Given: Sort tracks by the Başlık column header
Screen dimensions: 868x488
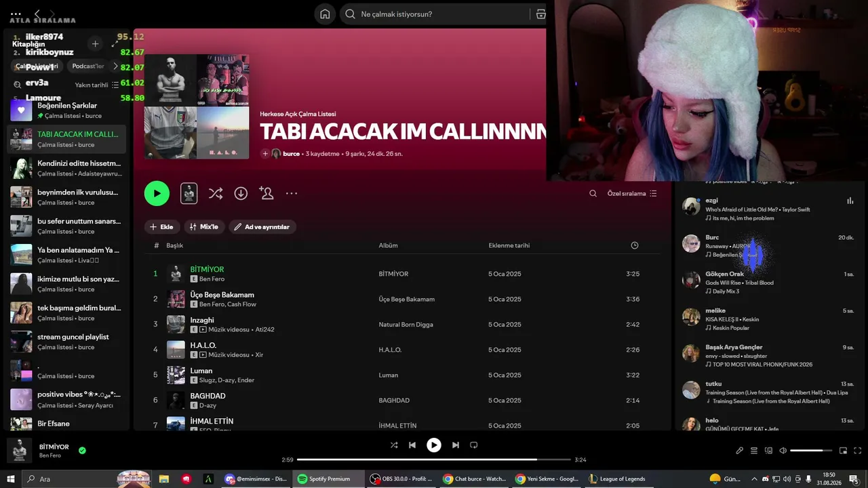Looking at the screenshot, I should click(x=175, y=245).
